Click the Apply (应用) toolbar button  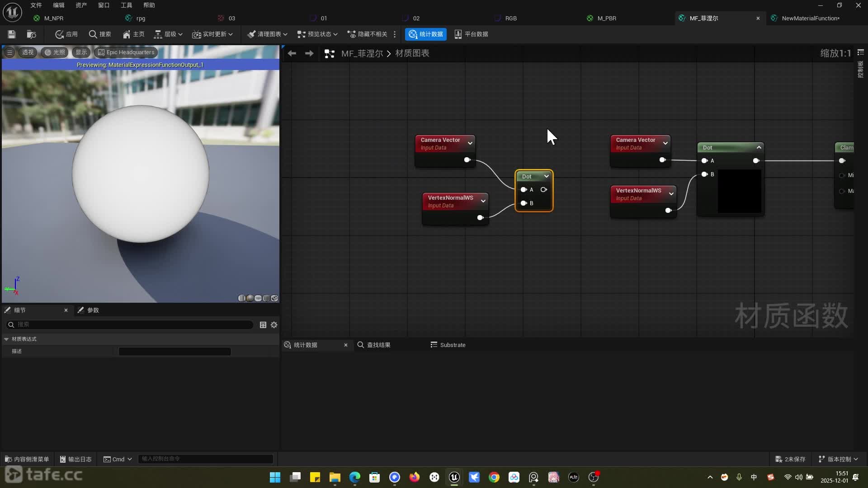click(66, 34)
